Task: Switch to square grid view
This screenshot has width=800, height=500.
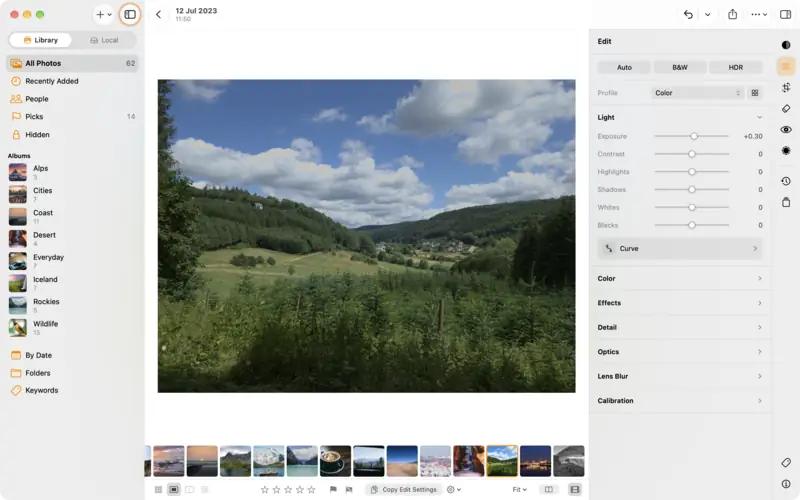Action: point(205,489)
